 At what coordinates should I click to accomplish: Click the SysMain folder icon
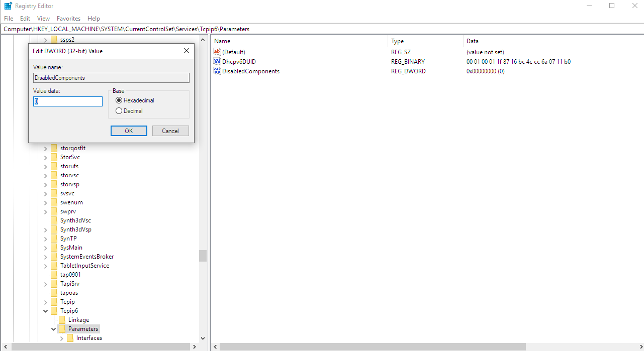click(54, 248)
